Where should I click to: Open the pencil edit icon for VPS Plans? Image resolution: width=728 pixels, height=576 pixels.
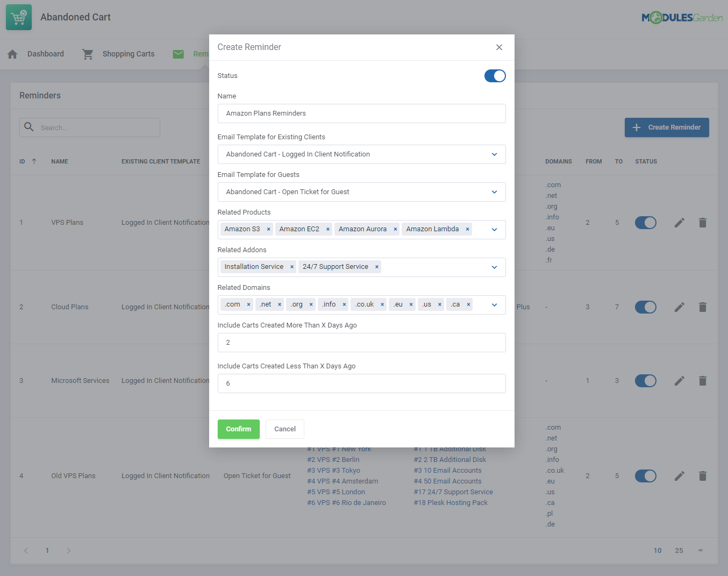click(679, 222)
